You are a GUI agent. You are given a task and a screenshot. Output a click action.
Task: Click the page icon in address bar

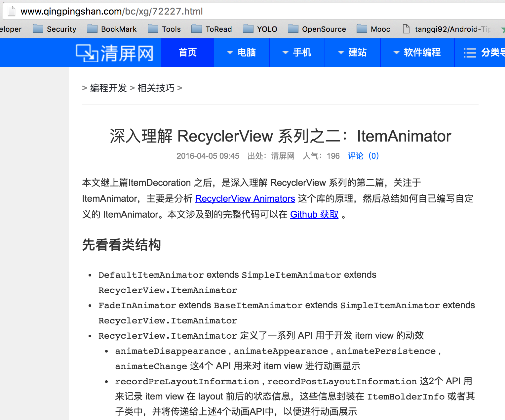[x=12, y=11]
